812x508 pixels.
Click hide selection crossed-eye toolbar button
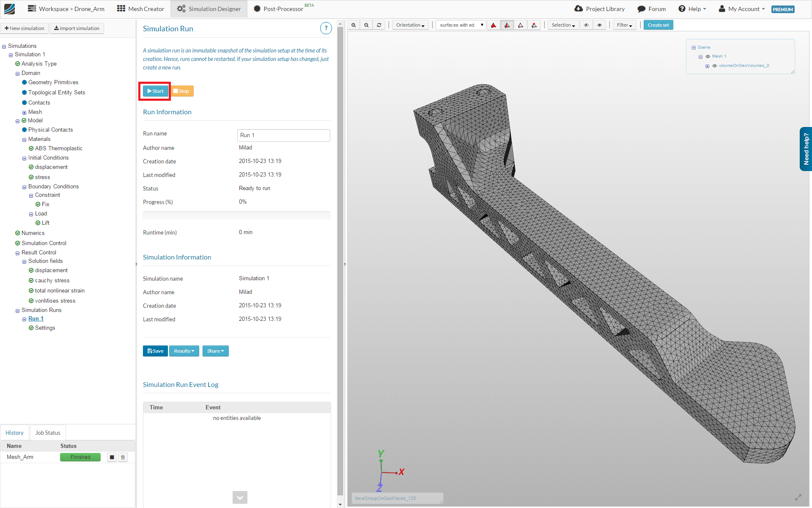(586, 25)
